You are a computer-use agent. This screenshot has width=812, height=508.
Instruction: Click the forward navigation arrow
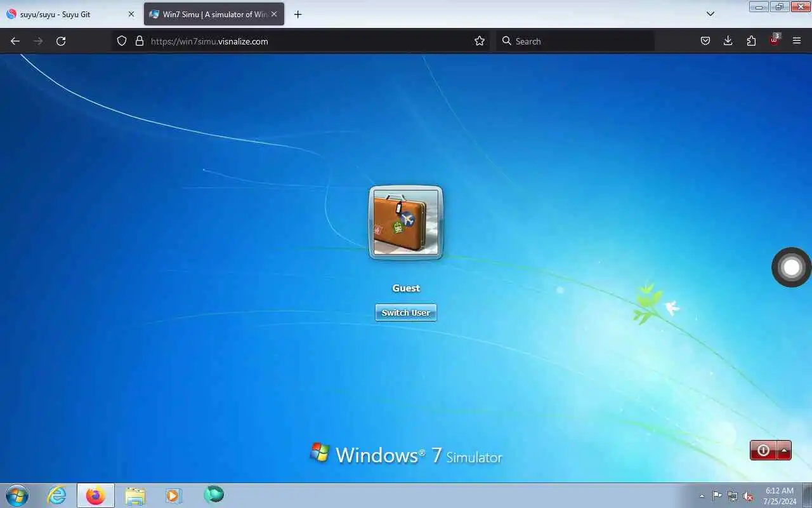38,41
